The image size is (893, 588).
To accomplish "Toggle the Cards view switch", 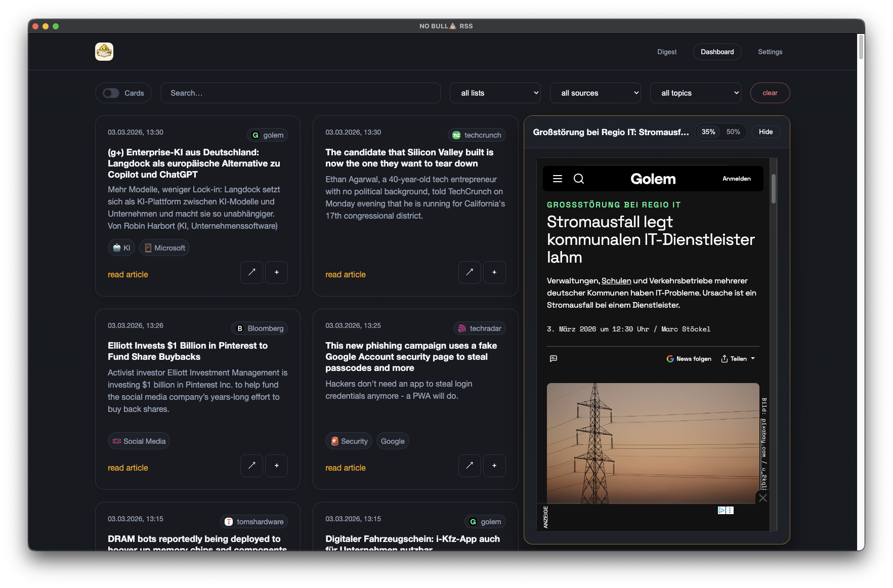I will [111, 93].
